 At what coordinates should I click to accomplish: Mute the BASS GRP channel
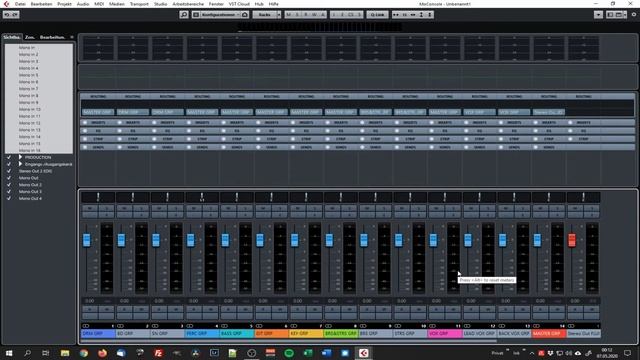click(228, 208)
